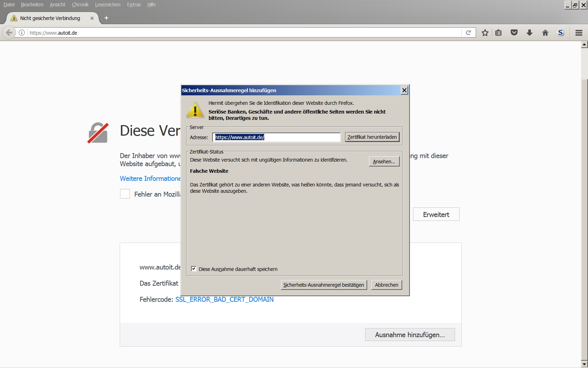The height and width of the screenshot is (368, 588).
Task: Check the Fehler an Mozilla box
Action: pyautogui.click(x=125, y=194)
